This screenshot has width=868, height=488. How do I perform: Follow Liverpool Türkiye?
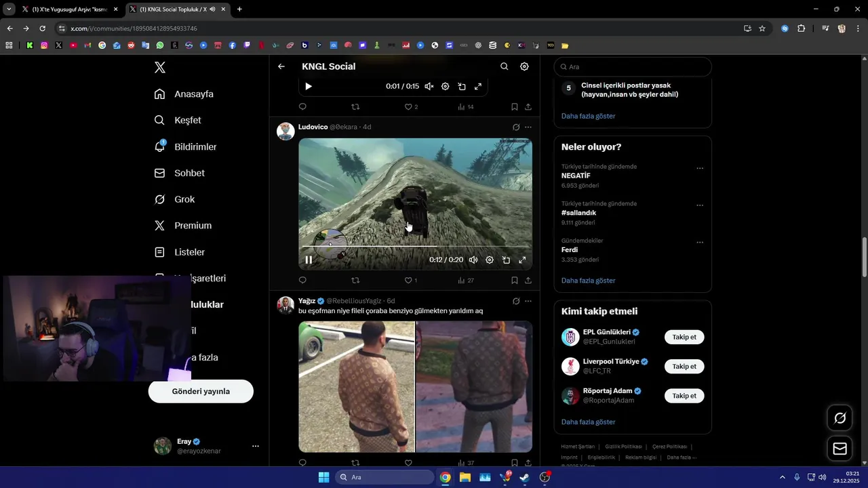[x=684, y=367]
